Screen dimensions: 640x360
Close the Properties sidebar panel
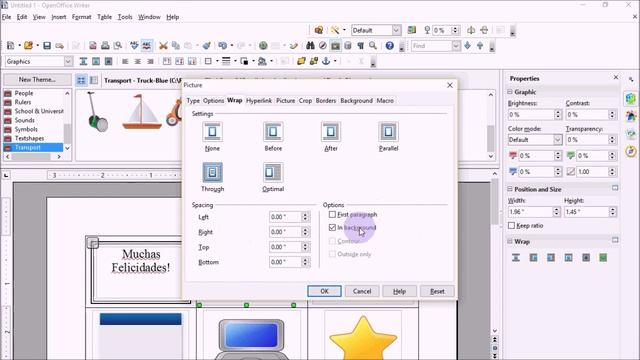tap(616, 77)
